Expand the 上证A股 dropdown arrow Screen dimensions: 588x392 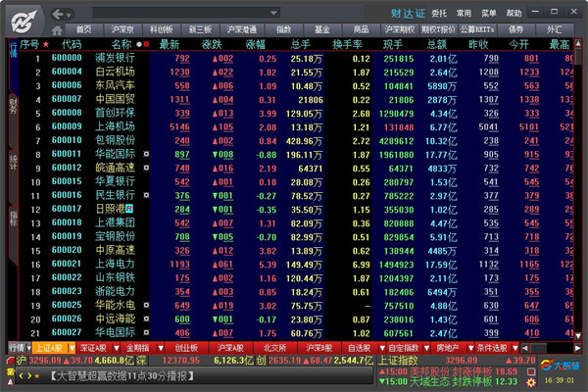72,348
